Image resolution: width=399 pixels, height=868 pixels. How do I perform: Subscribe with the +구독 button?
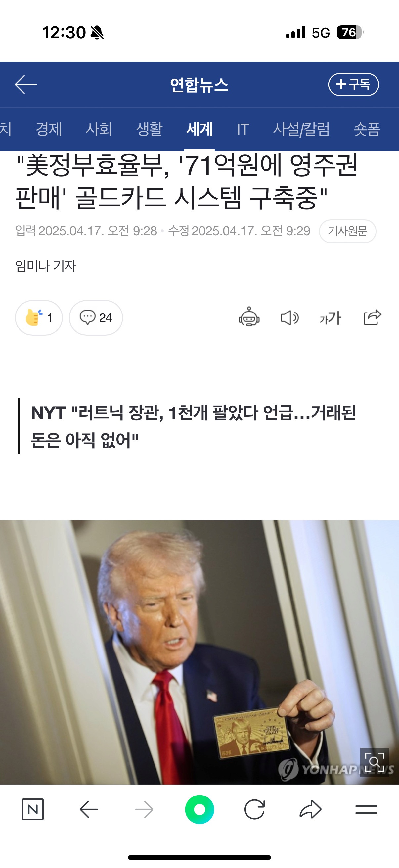(x=353, y=84)
